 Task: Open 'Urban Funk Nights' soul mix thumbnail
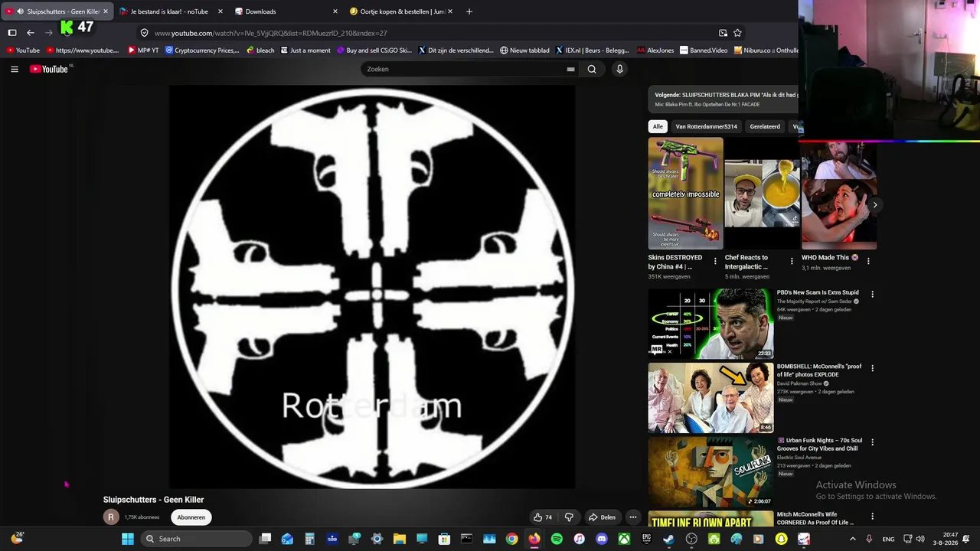point(710,472)
